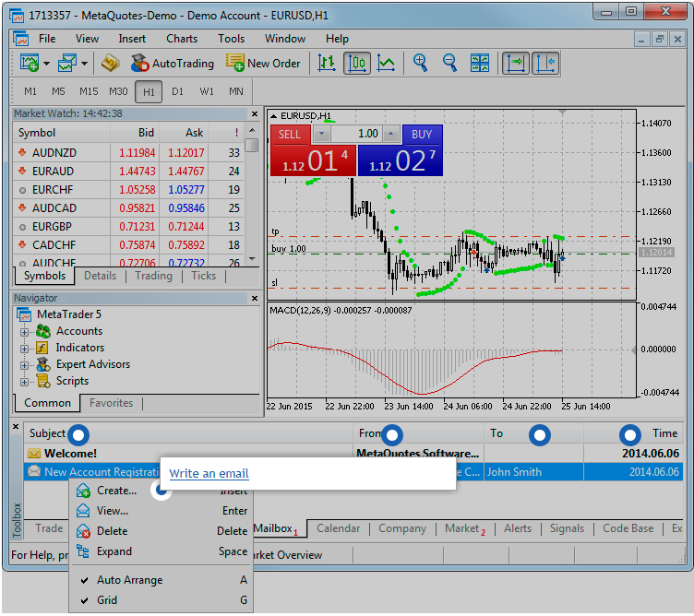The width and height of the screenshot is (694, 616).
Task: Open a New Order
Action: [x=263, y=64]
